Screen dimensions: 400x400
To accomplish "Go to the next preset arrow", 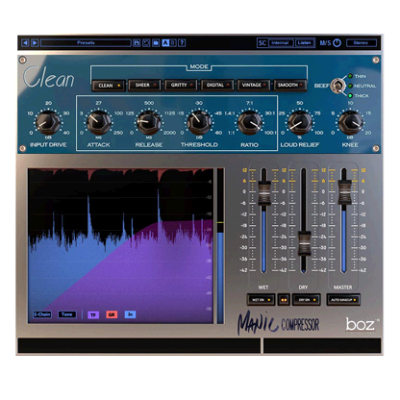I will point(35,43).
